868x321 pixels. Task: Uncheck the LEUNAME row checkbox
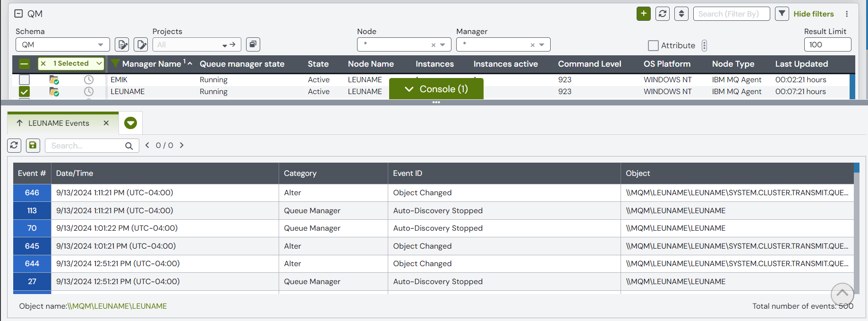click(x=25, y=91)
